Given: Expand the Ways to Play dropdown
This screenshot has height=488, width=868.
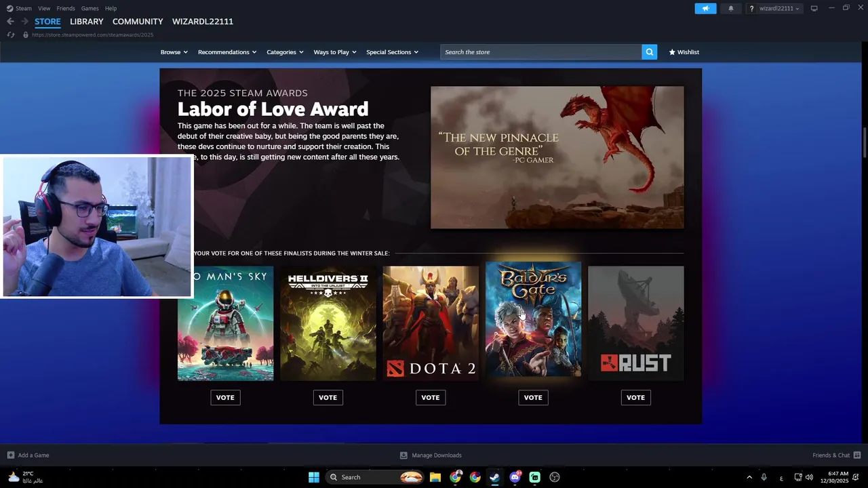Looking at the screenshot, I should [335, 52].
